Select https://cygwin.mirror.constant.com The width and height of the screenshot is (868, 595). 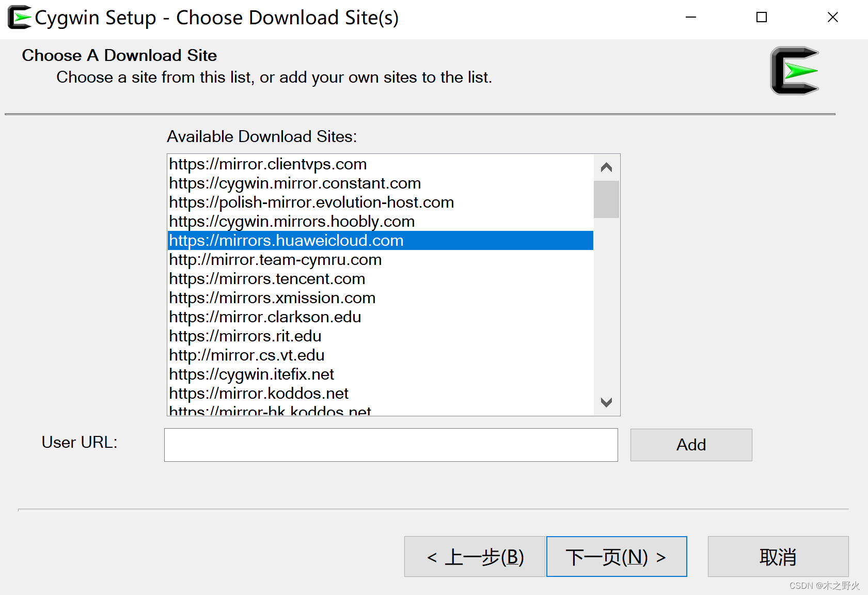pos(381,183)
